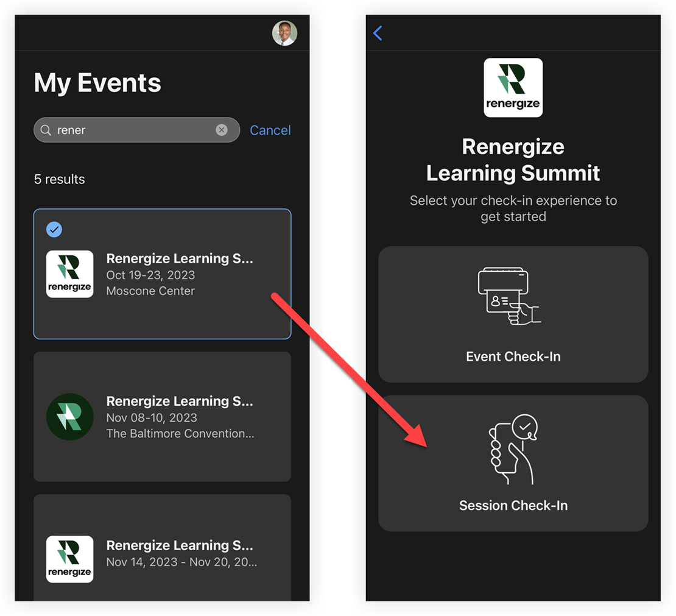Clear the search text with X icon
The height and width of the screenshot is (616, 676).
222,130
